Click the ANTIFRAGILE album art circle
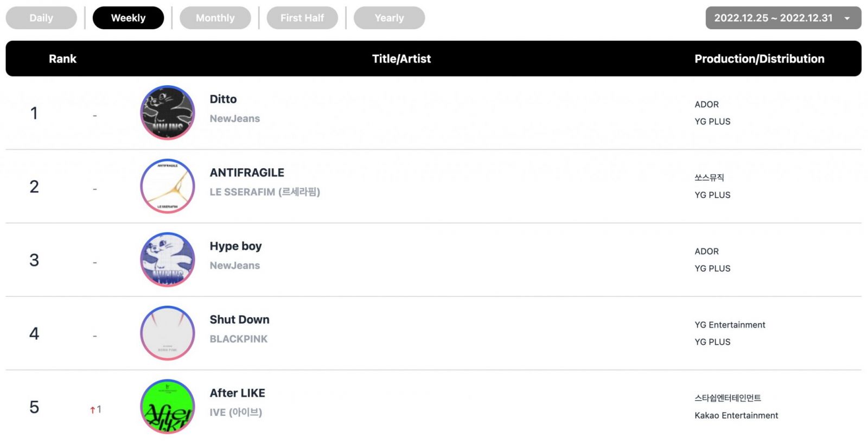Screen dimensions: 868x443 click(x=168, y=186)
